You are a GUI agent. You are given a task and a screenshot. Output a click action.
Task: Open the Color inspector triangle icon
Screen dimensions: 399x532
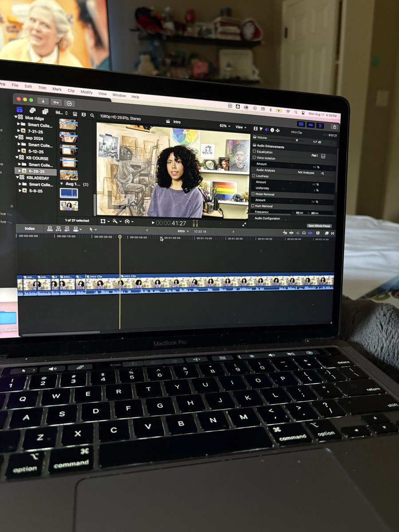261,129
